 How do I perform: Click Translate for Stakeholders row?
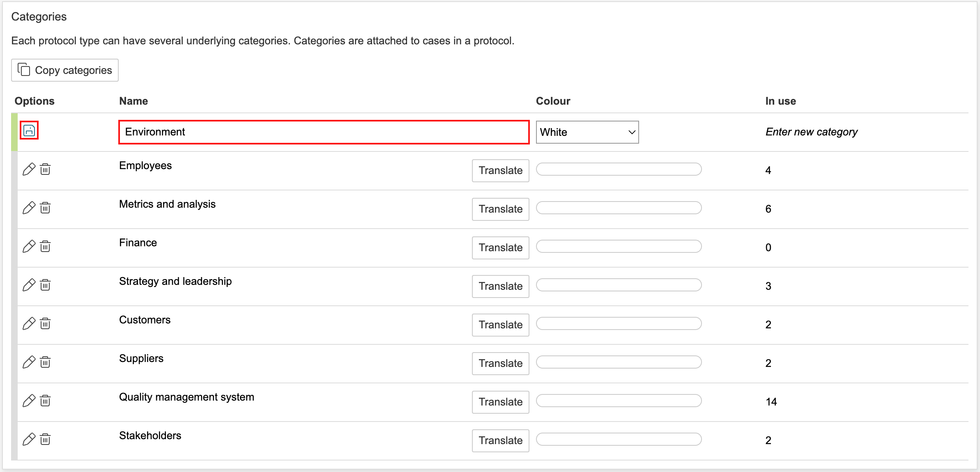click(500, 440)
